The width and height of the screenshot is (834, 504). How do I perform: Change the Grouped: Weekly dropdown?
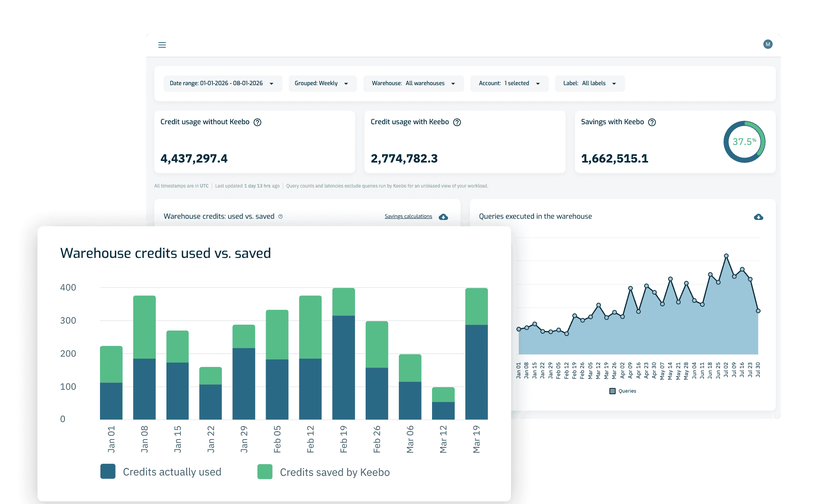pyautogui.click(x=323, y=84)
